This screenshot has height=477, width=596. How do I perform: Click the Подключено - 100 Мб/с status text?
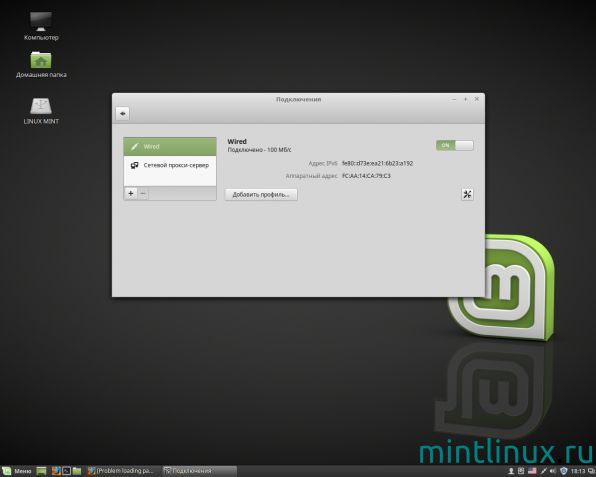pyautogui.click(x=259, y=150)
